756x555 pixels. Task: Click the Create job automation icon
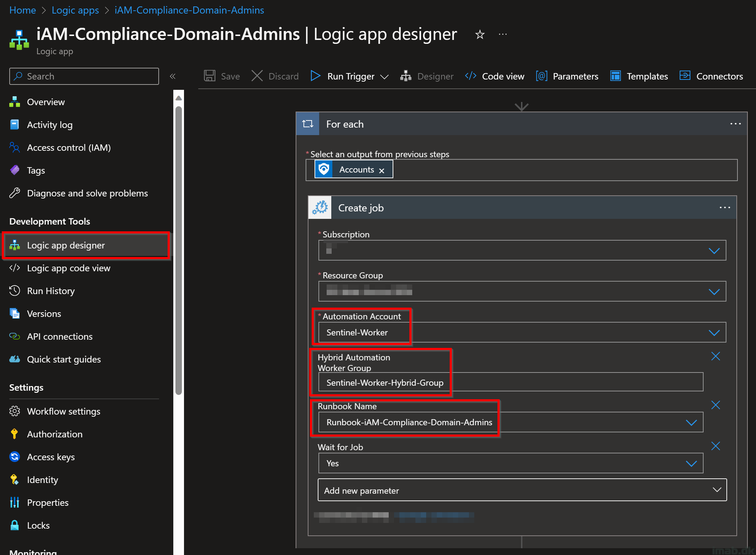pos(320,208)
